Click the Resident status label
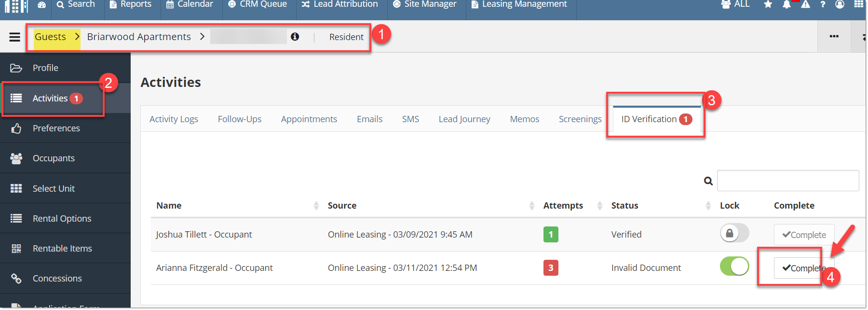Image resolution: width=868 pixels, height=310 pixels. 346,37
